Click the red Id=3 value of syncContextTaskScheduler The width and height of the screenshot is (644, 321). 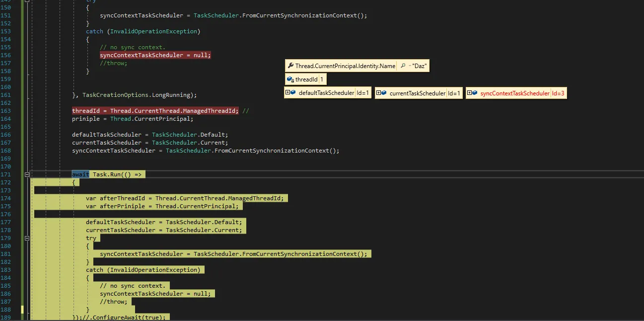click(x=558, y=93)
